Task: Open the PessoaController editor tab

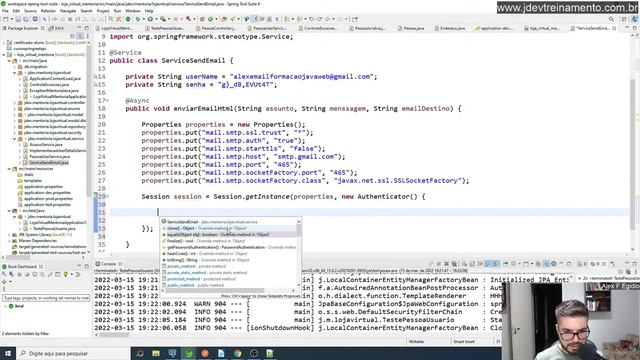Action: point(215,28)
